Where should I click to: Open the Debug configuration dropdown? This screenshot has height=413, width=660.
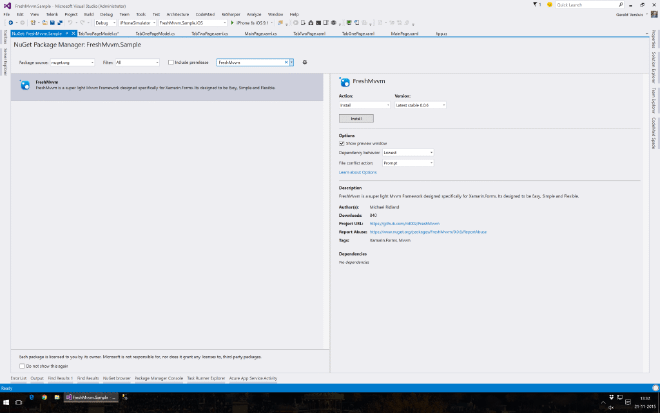coord(105,23)
